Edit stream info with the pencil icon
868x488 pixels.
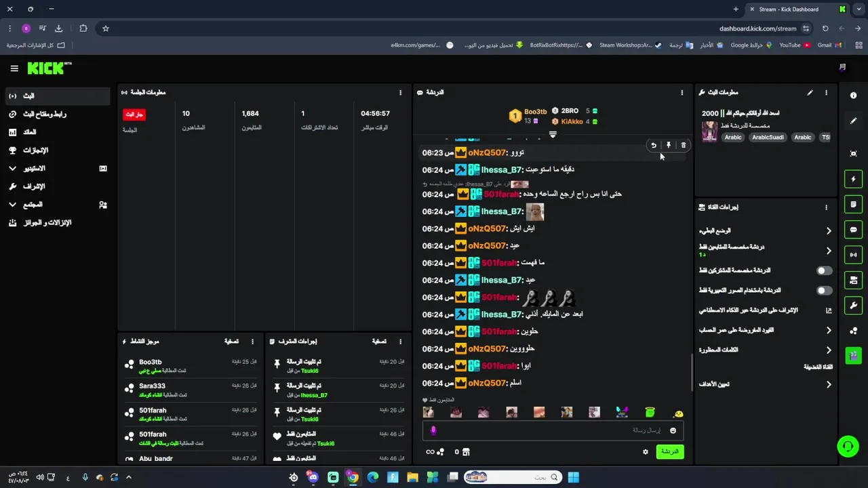(x=810, y=93)
